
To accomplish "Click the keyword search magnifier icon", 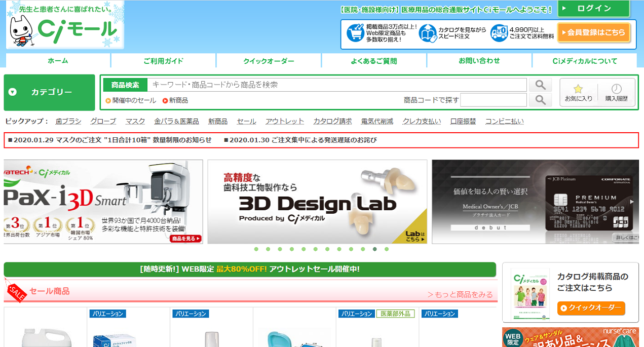I will tap(540, 85).
